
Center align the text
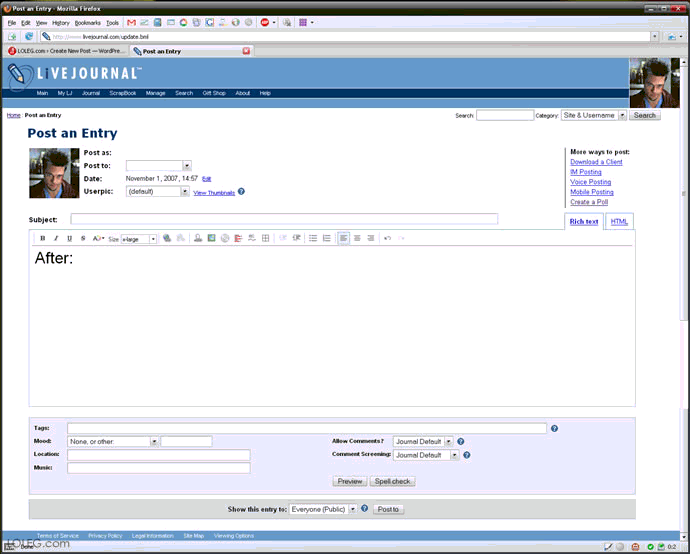click(357, 238)
